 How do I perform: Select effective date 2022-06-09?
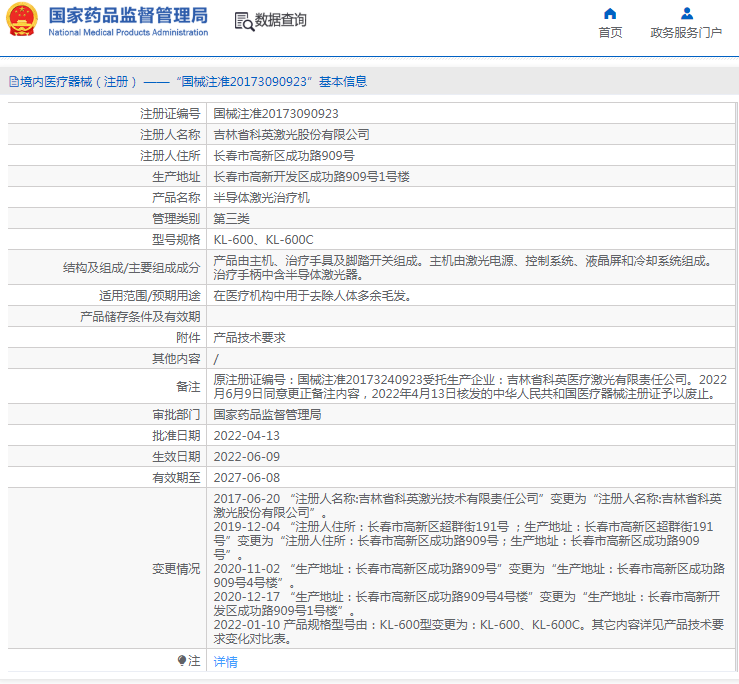point(246,457)
